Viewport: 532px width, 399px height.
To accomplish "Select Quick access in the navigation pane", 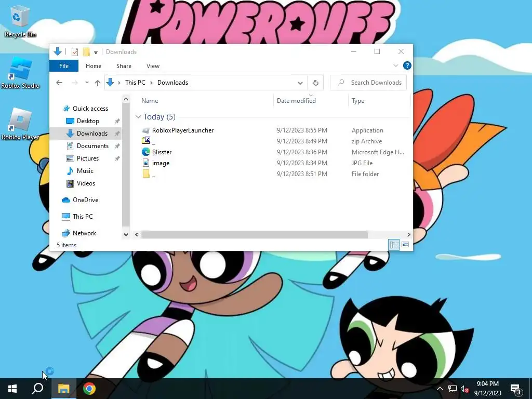I will pyautogui.click(x=86, y=109).
